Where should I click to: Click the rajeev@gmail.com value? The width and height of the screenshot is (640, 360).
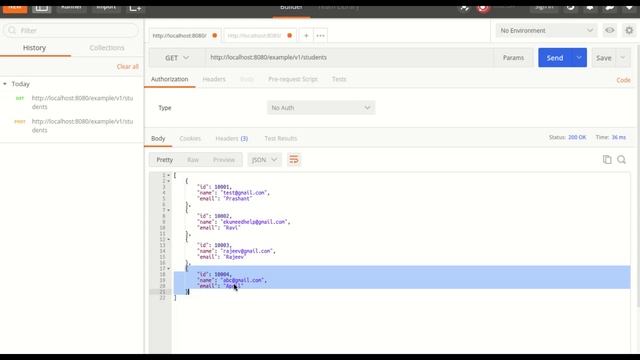pos(247,251)
